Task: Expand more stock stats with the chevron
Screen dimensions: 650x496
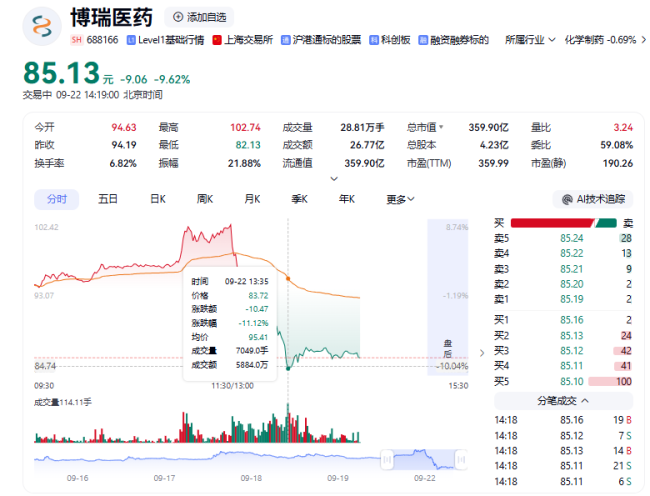Action: (x=334, y=179)
